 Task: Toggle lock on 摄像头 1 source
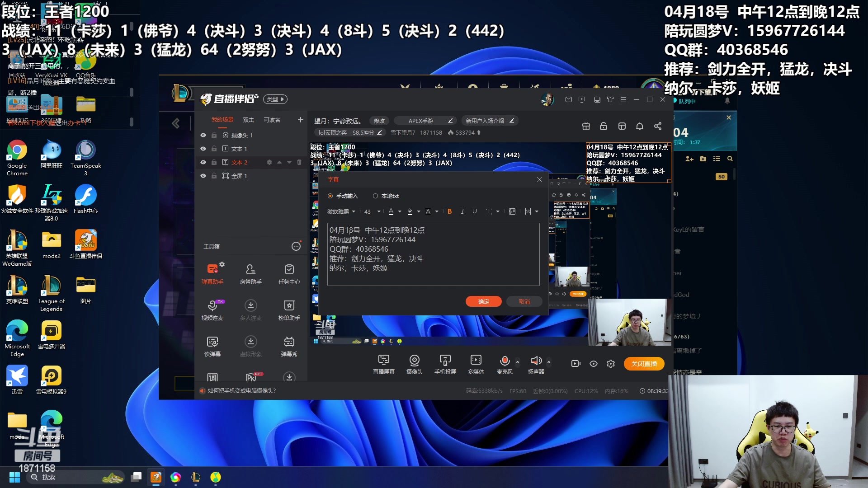coord(214,135)
